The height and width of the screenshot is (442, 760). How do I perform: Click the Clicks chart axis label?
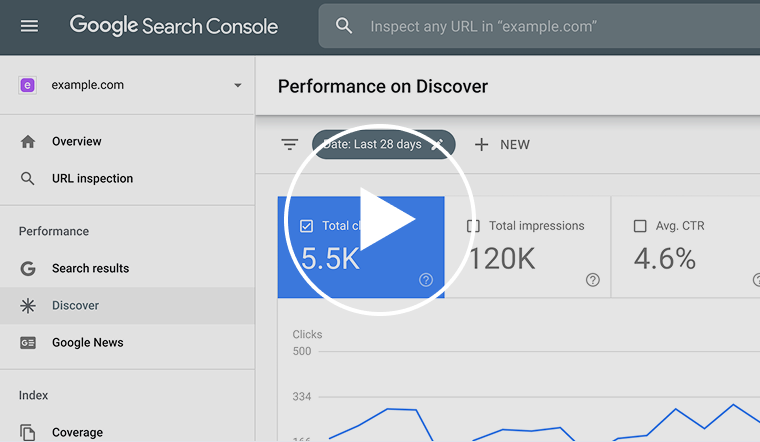pos(307,334)
